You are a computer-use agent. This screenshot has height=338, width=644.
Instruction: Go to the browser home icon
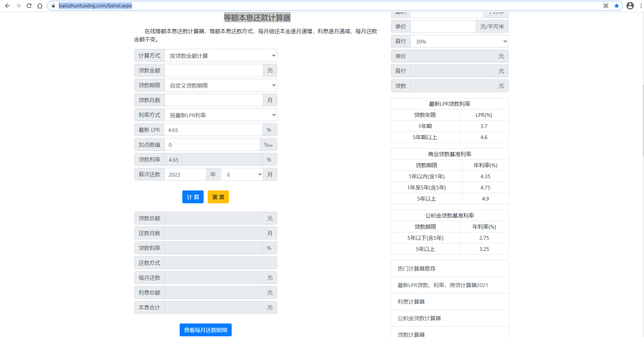coord(40,6)
